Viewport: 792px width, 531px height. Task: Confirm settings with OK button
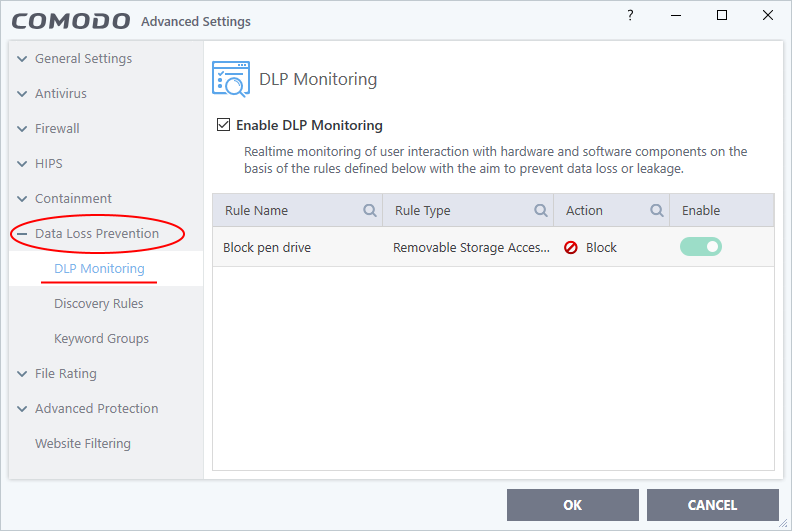coord(573,505)
